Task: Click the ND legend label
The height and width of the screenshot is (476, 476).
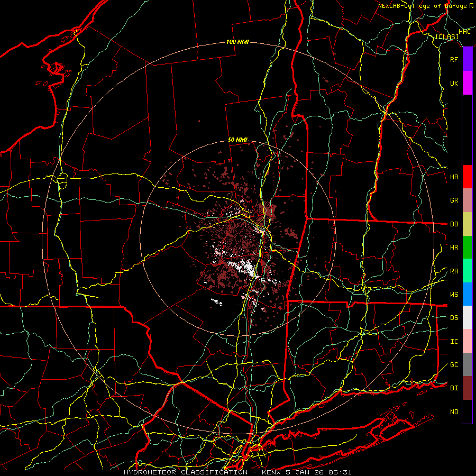Action: pyautogui.click(x=454, y=412)
